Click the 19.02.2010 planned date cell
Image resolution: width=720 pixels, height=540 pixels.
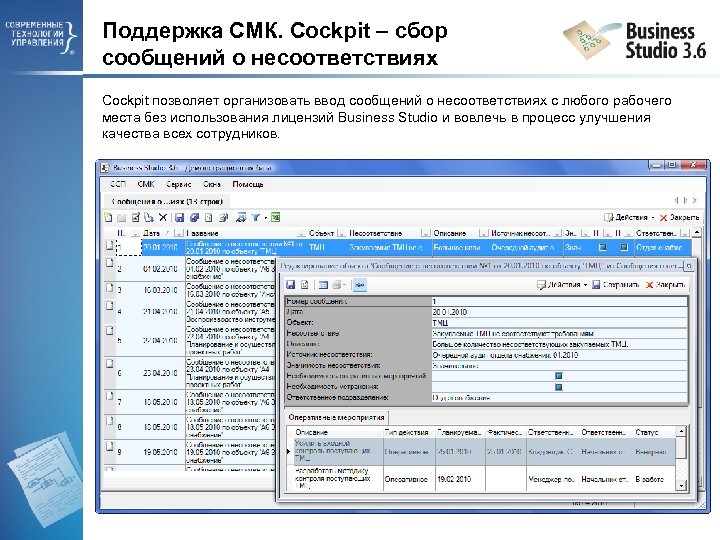click(x=460, y=479)
